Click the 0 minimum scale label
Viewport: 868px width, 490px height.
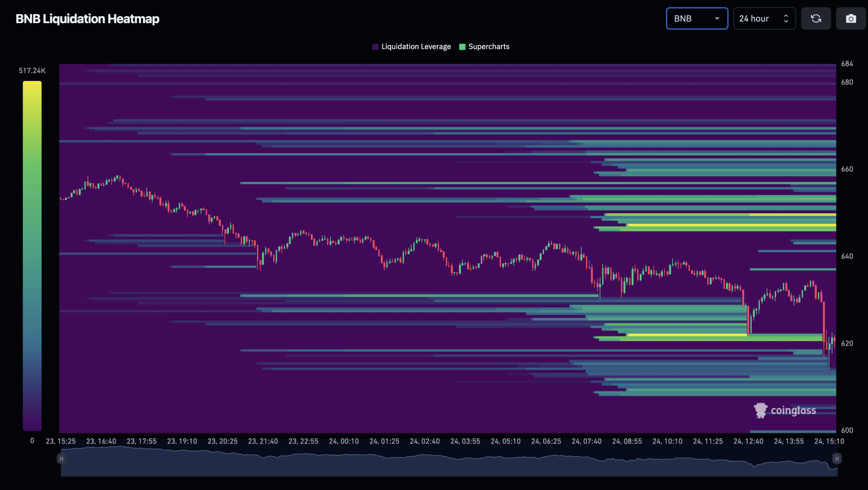point(32,441)
